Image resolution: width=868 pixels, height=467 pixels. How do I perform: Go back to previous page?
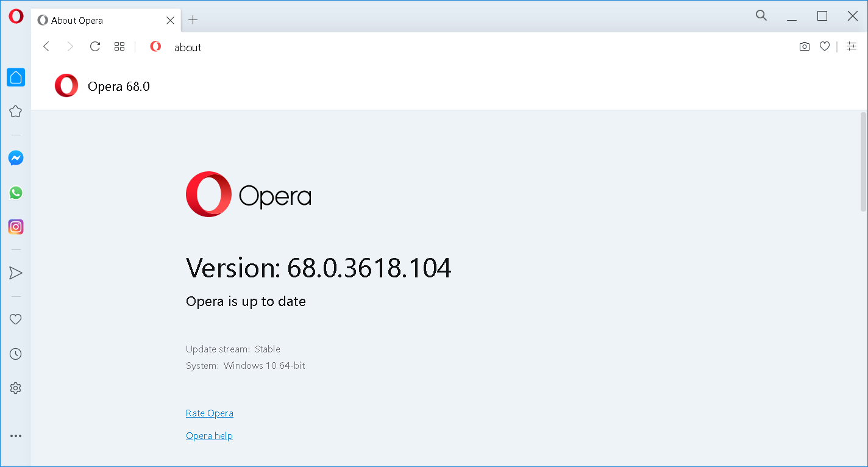tap(46, 46)
